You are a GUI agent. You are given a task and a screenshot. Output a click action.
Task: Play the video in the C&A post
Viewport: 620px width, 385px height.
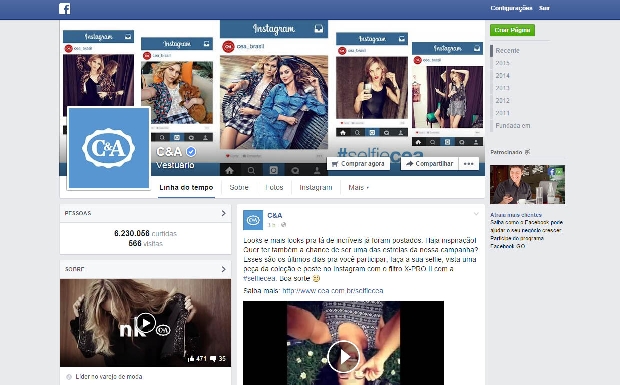[x=343, y=357]
